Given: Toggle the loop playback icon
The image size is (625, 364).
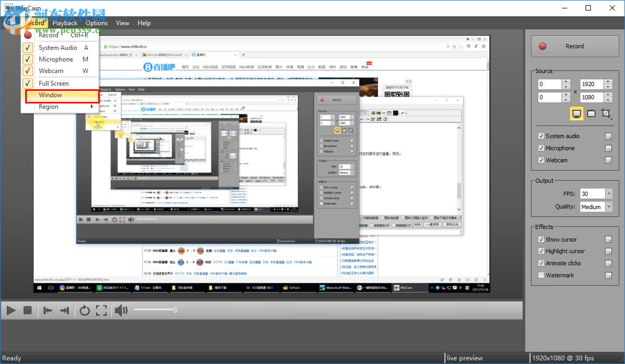Looking at the screenshot, I should tap(85, 310).
